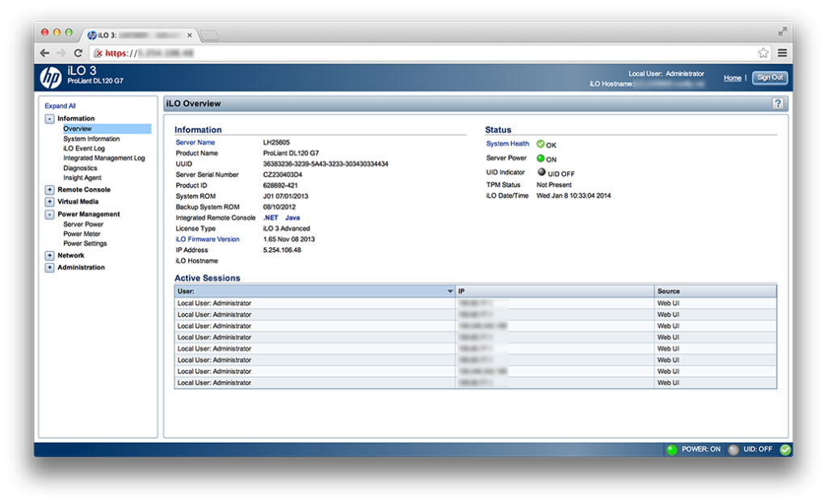Image resolution: width=827 pixels, height=504 pixels.
Task: Open the help question mark icon
Action: (x=778, y=103)
